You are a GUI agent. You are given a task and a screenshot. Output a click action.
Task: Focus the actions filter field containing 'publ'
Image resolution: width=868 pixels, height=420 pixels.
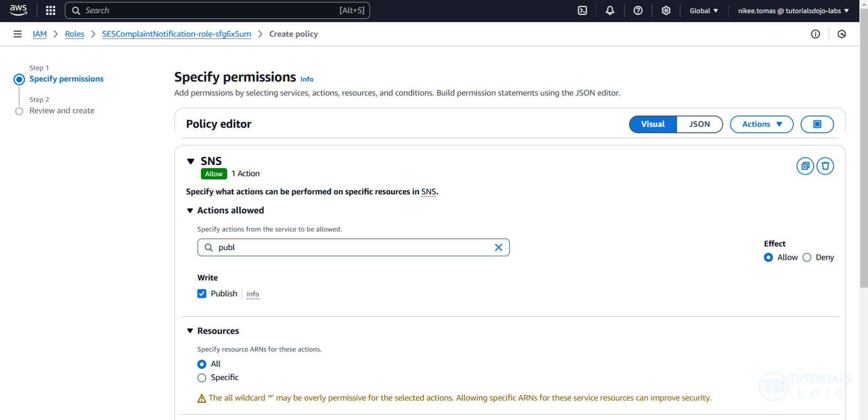point(353,248)
